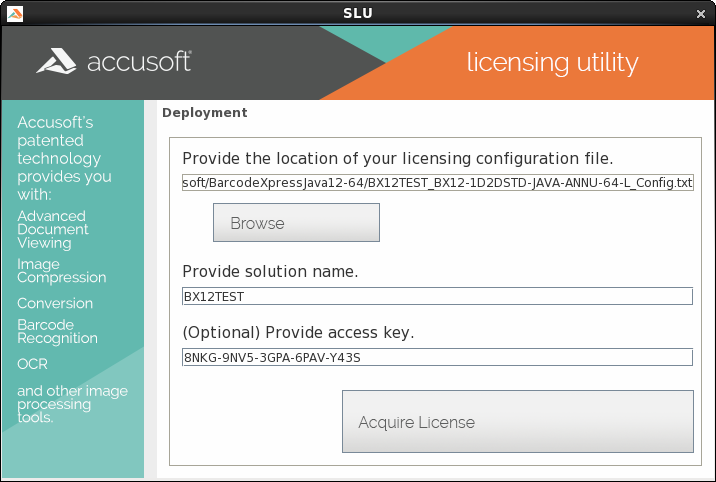Click 'OCR' in the sidebar
The height and width of the screenshot is (482, 716).
point(32,364)
